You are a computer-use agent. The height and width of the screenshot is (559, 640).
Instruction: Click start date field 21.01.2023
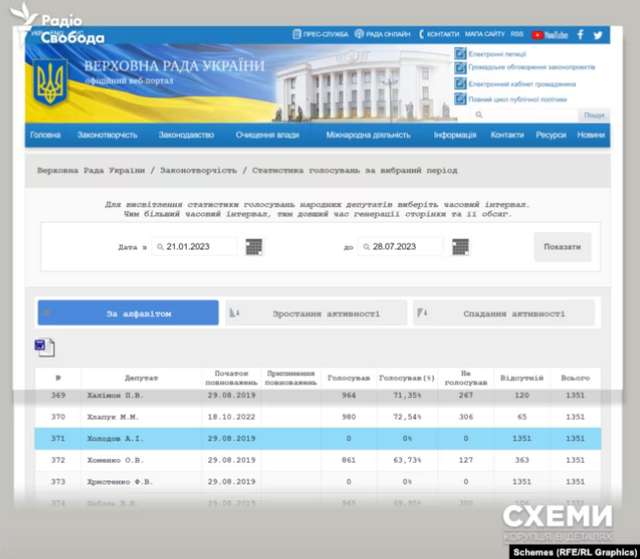(x=195, y=247)
